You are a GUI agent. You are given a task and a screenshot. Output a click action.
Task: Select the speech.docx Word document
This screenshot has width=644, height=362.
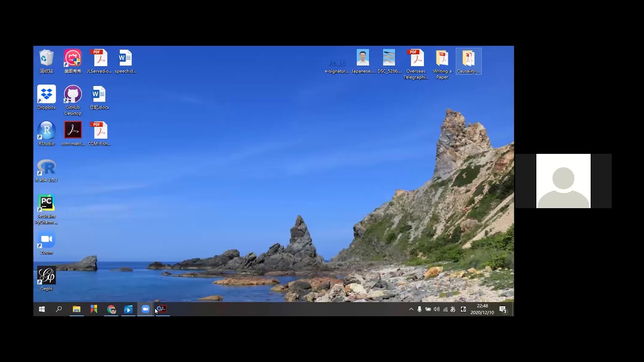pyautogui.click(x=125, y=61)
